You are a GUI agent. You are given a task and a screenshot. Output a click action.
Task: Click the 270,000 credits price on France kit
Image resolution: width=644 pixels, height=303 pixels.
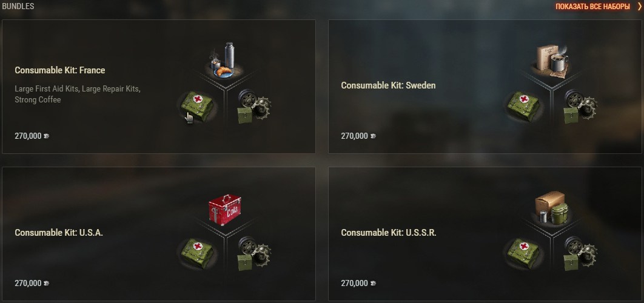pos(32,136)
